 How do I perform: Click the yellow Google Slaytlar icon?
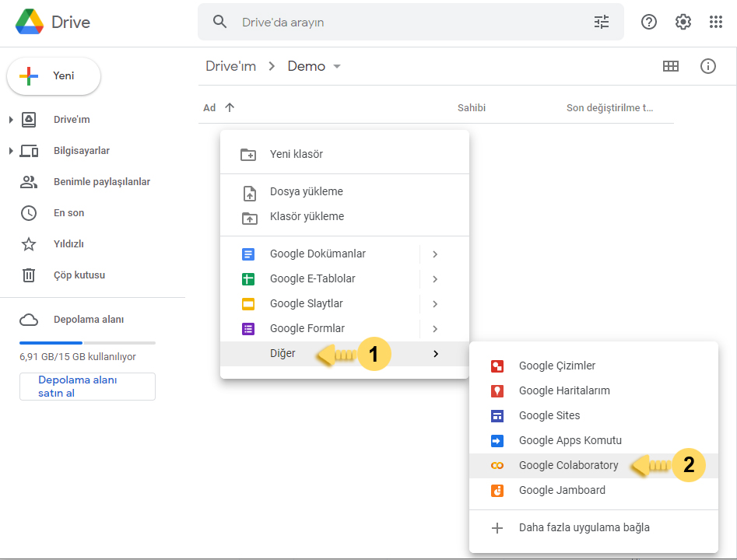[x=248, y=304]
